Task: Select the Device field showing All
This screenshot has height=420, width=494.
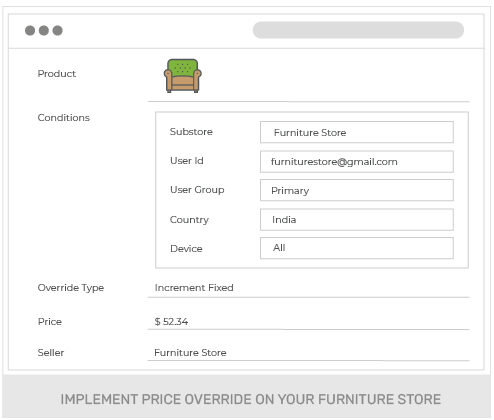Action: click(x=357, y=248)
